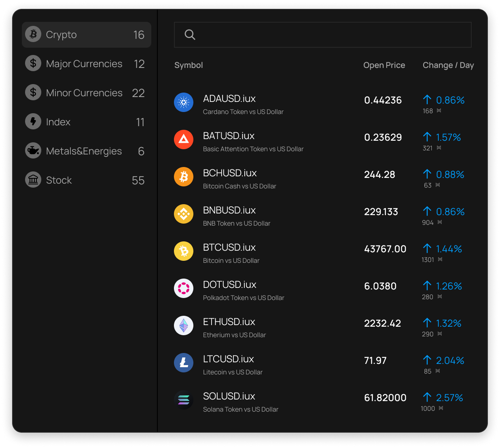Image resolution: width=500 pixels, height=448 pixels.
Task: Click the open price 61.82000
Action: point(385,398)
